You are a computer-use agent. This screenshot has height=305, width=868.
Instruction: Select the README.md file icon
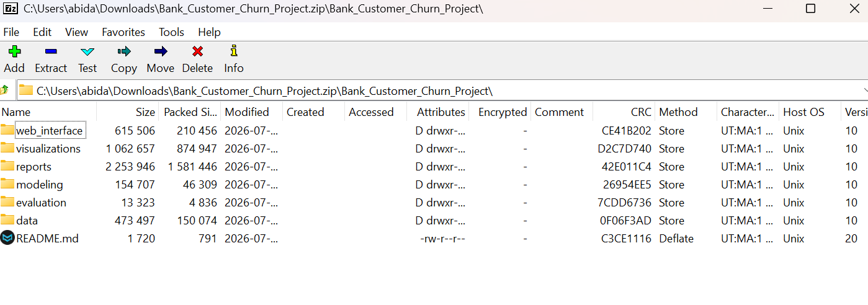(7, 238)
